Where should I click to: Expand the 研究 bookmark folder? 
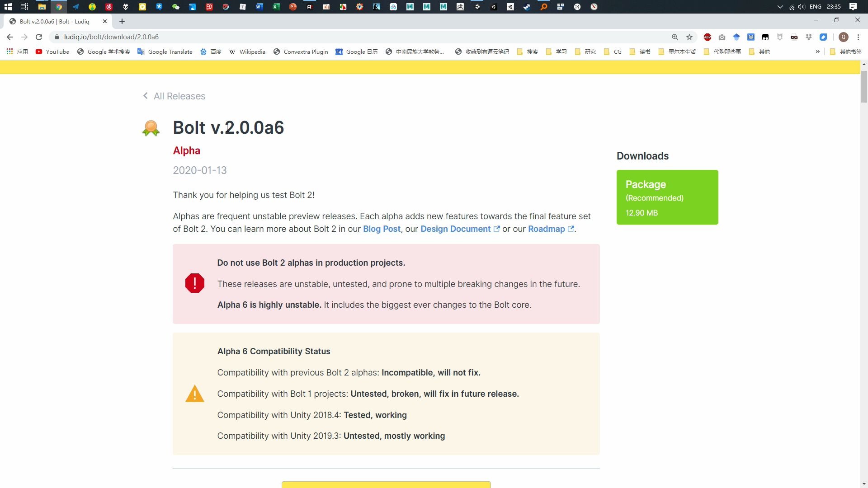click(585, 52)
